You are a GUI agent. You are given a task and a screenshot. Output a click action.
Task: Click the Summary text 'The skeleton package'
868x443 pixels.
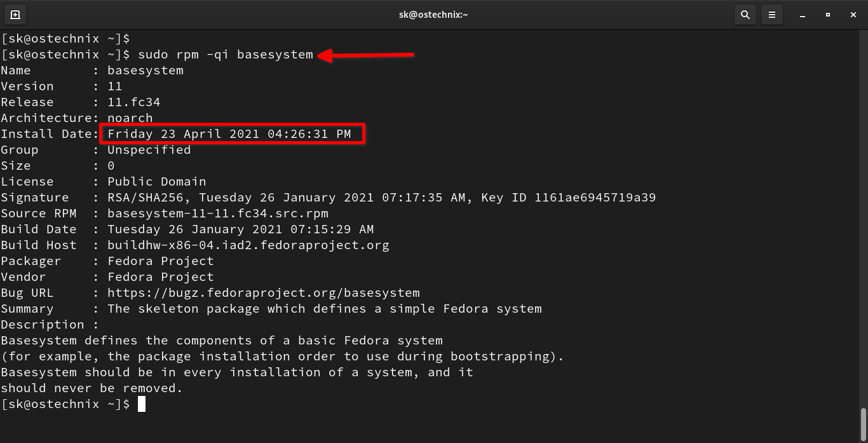pos(184,309)
